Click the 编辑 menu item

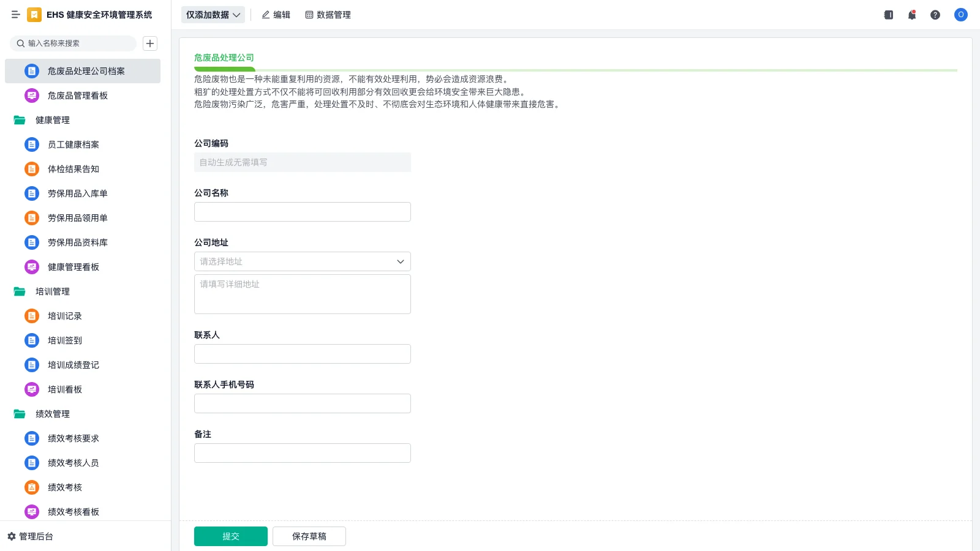276,15
